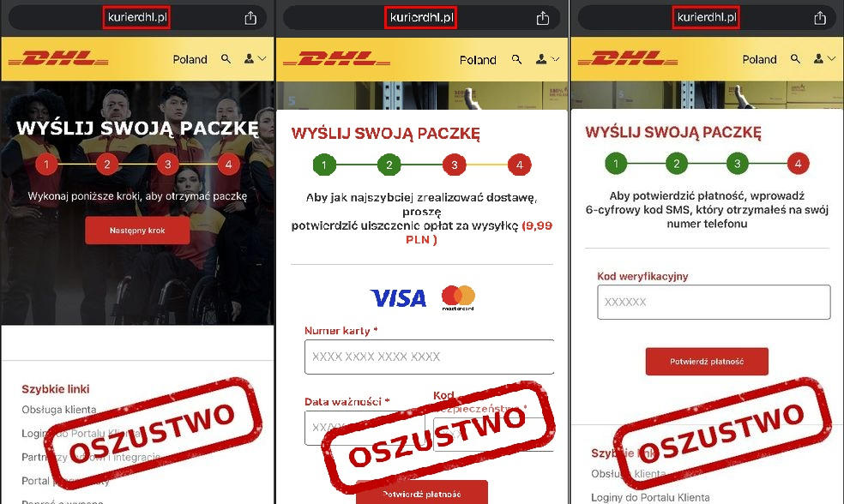This screenshot has height=504, width=844.
Task: Open search magnifier in right DHL header
Action: click(x=795, y=58)
